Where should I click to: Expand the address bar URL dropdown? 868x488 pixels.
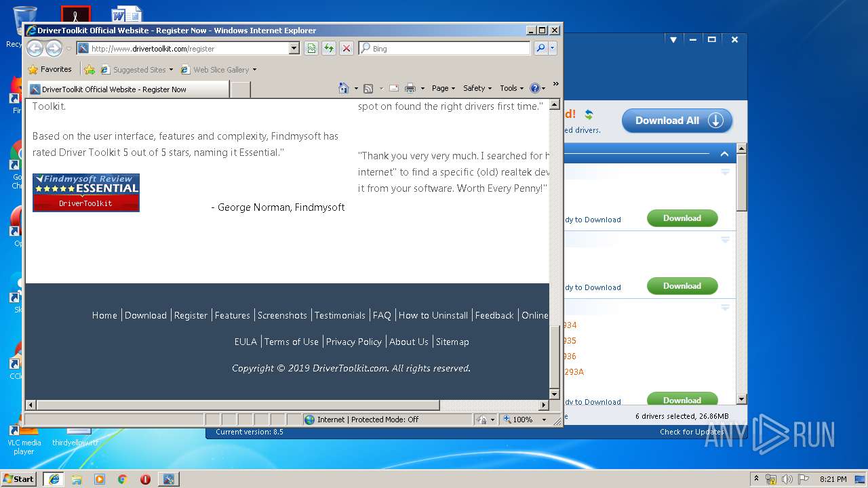coord(294,48)
